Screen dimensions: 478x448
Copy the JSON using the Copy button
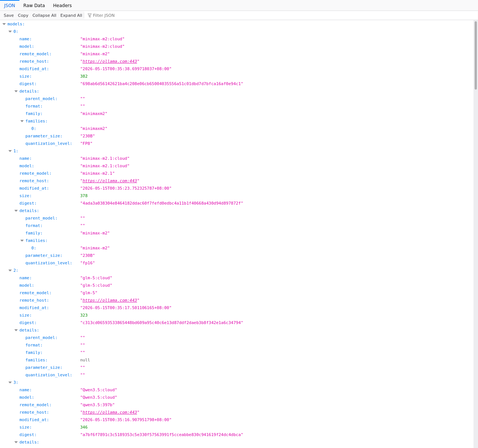point(23,15)
